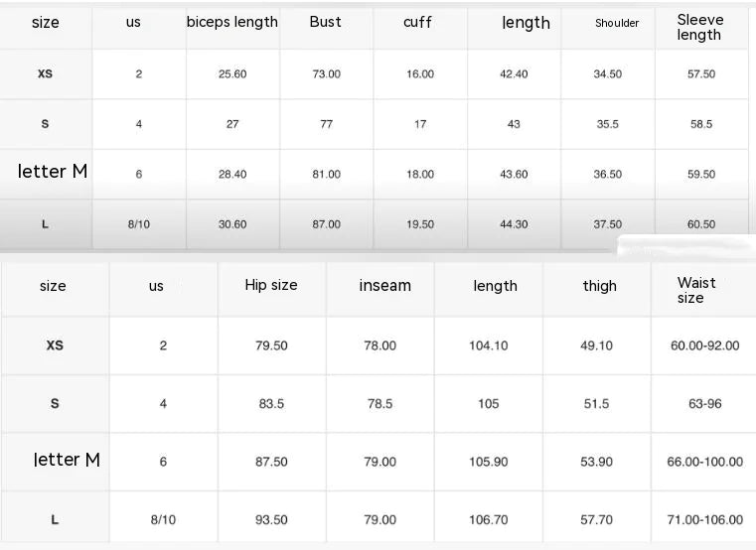Click the hip size value 93.50
756x550 pixels.
tap(271, 519)
